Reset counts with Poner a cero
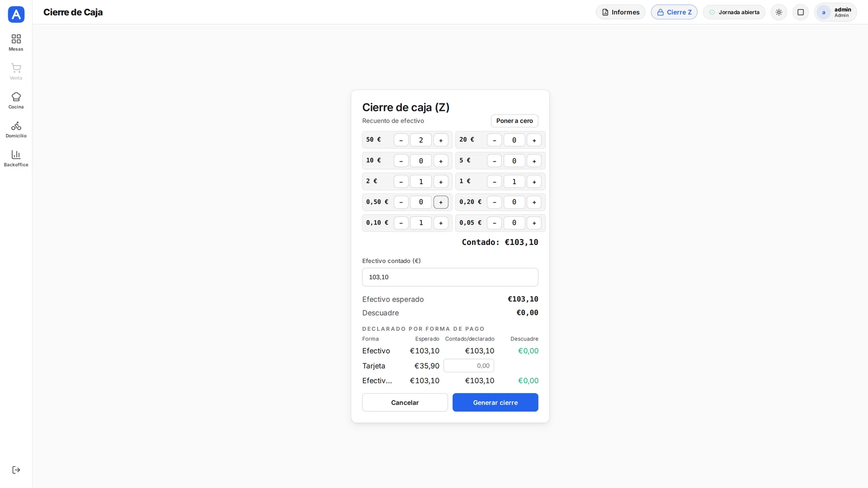This screenshot has width=868, height=488. [514, 121]
